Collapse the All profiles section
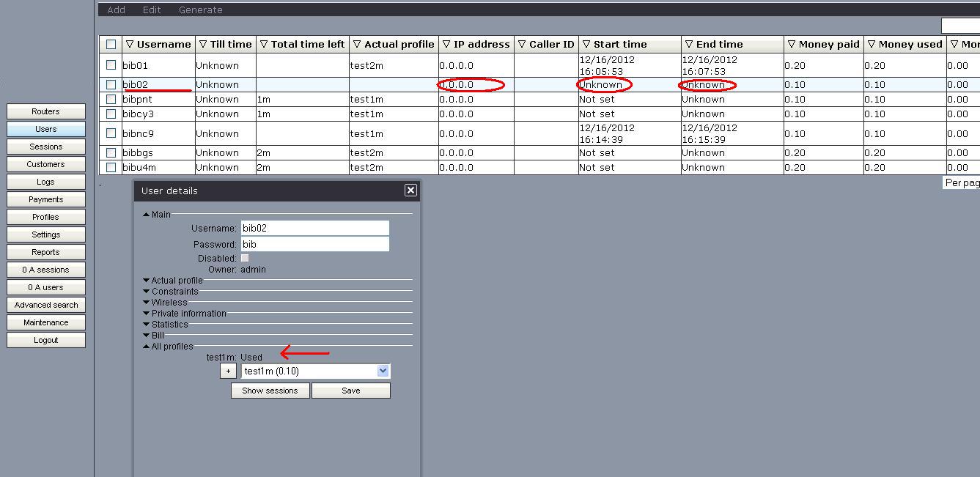 tap(168, 346)
